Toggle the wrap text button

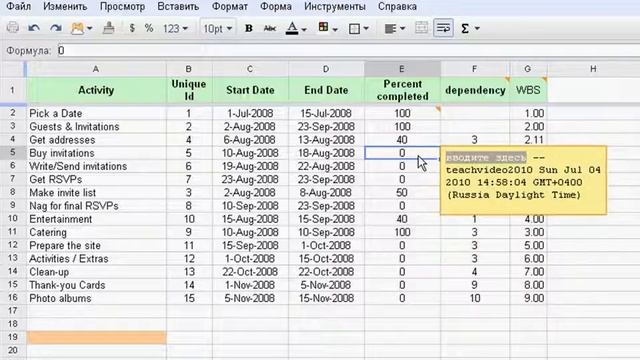[x=443, y=28]
